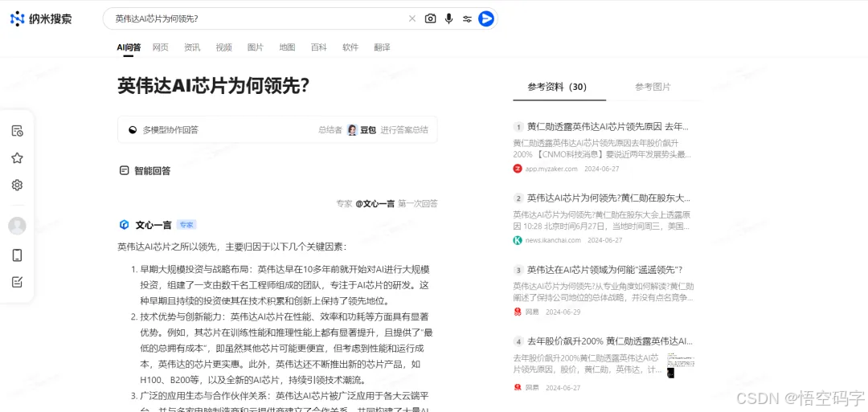Image resolution: width=868 pixels, height=412 pixels.
Task: Start voice search with microphone
Action: tap(449, 18)
